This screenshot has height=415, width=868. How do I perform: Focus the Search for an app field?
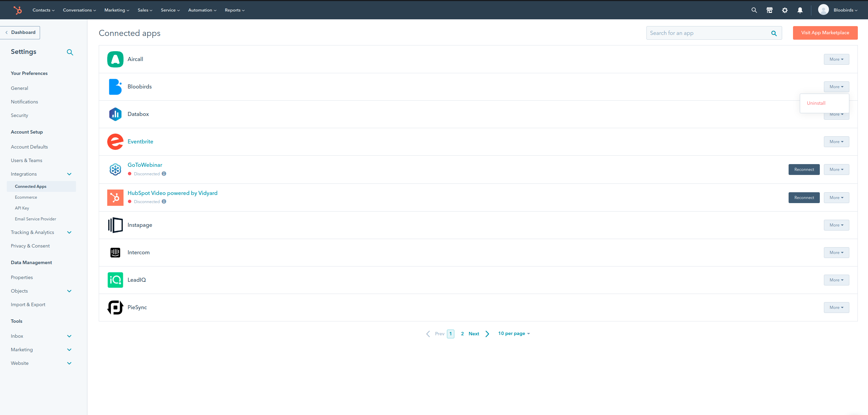[x=714, y=33]
